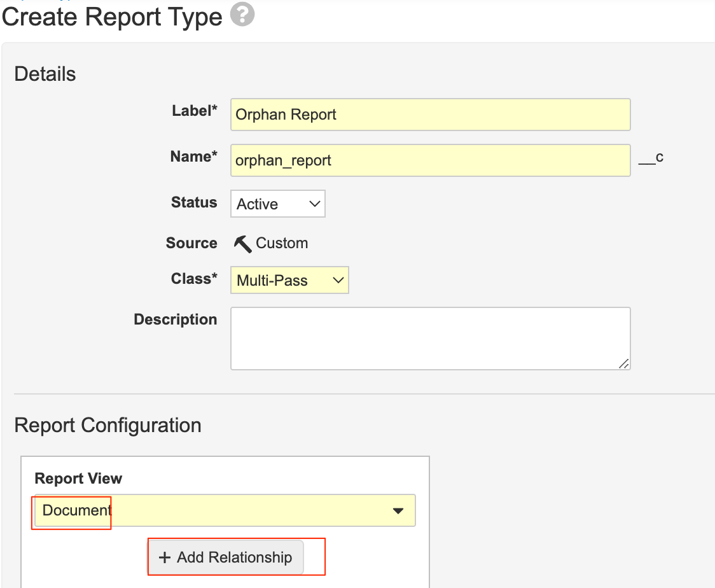Expand the Class dropdown set to Multi-Pass
Viewport: 715px width, 588px height.
tap(289, 281)
